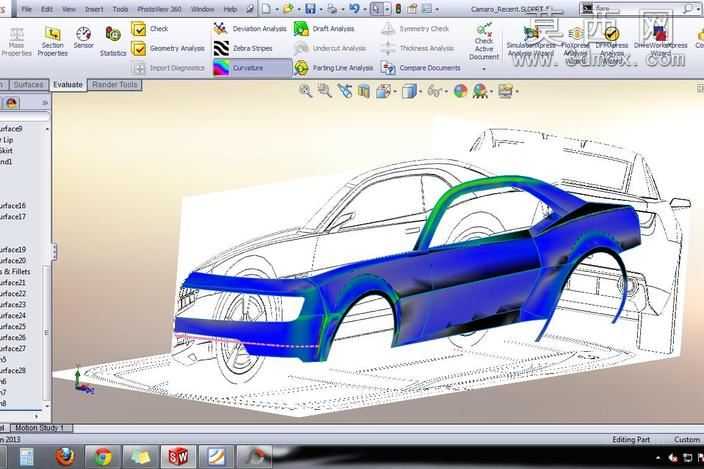Launch DFMXpress Analysis Wizard

pos(611,44)
